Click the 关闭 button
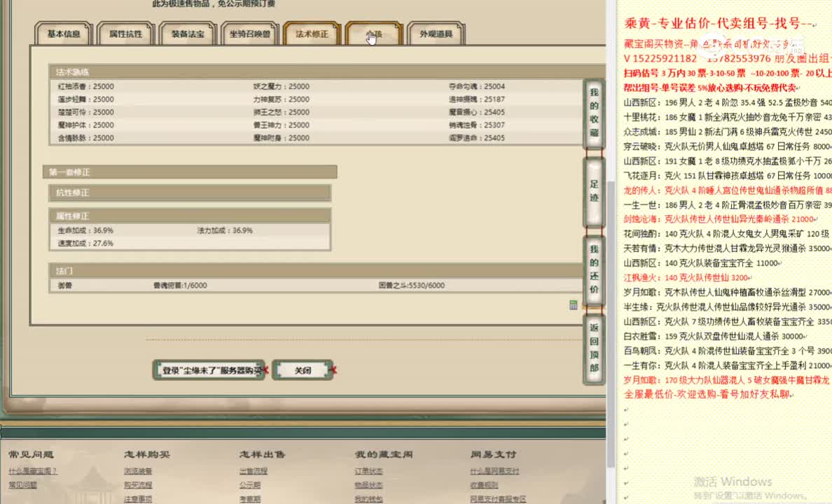The image size is (832, 504). pos(303,370)
